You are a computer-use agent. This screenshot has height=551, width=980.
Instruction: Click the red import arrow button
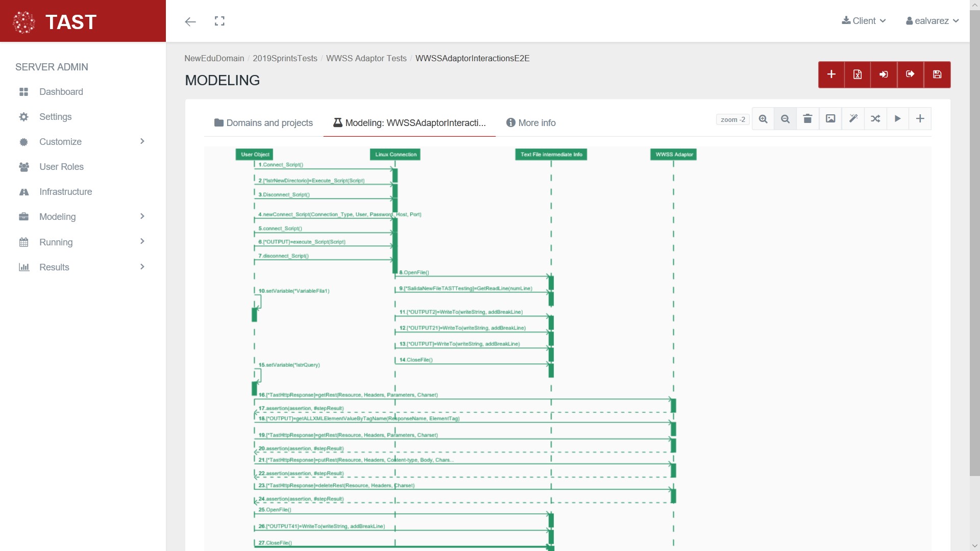tap(884, 74)
